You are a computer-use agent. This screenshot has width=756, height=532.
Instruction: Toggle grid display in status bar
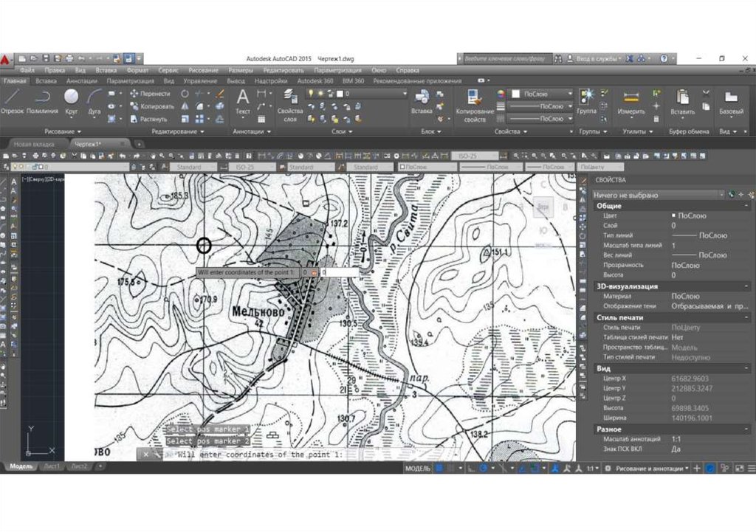coord(439,468)
